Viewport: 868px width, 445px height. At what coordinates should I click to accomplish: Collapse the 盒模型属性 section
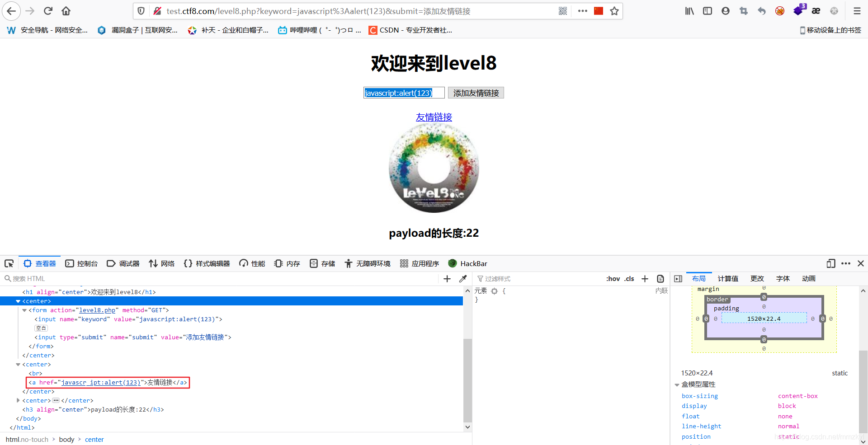[677, 385]
